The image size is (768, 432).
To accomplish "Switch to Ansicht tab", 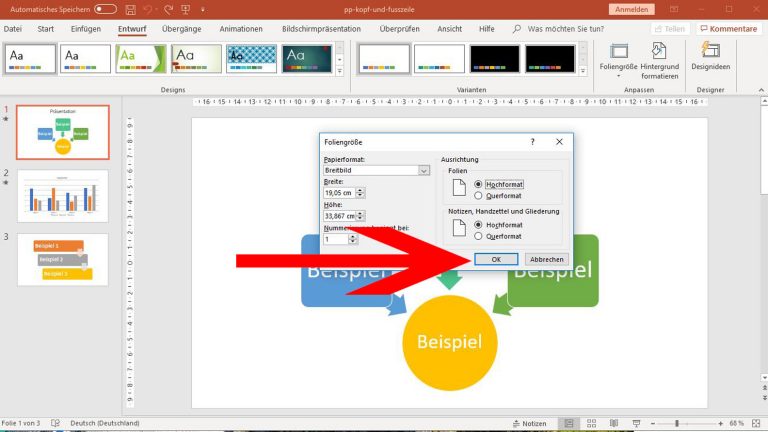I will point(450,29).
